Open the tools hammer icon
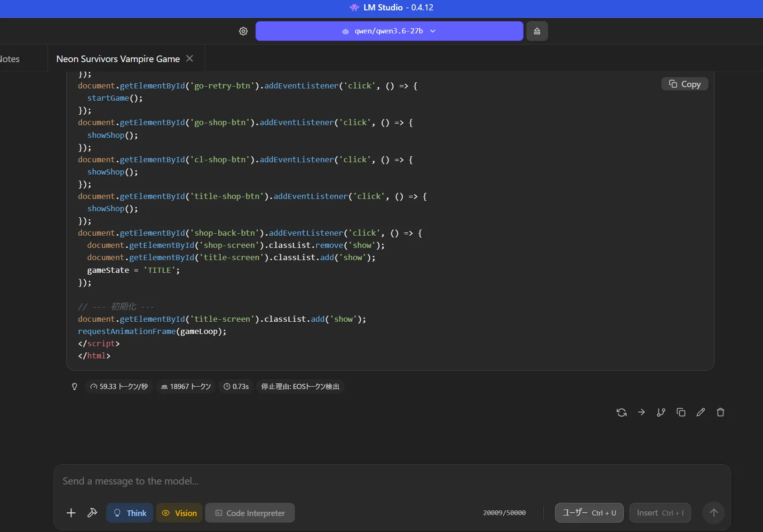The image size is (763, 532). point(92,513)
